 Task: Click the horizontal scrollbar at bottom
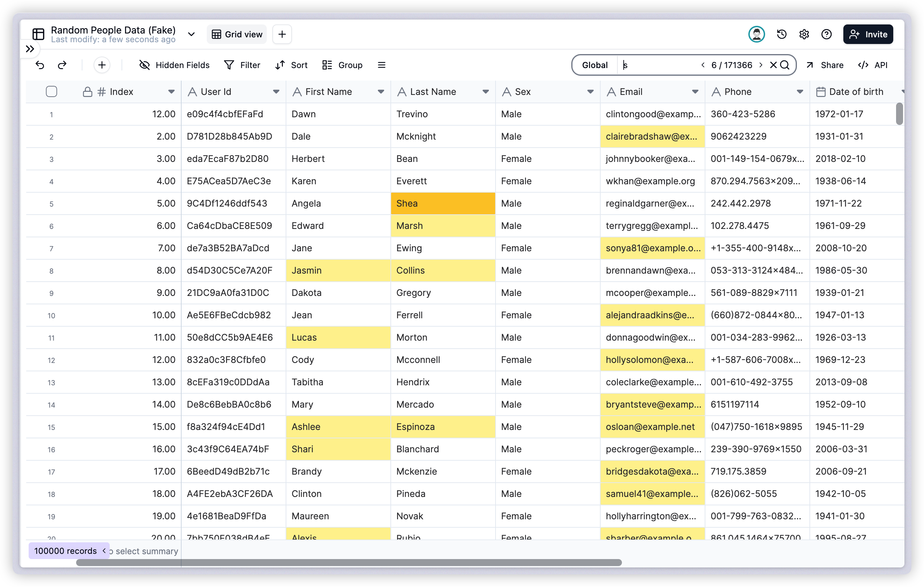(349, 563)
